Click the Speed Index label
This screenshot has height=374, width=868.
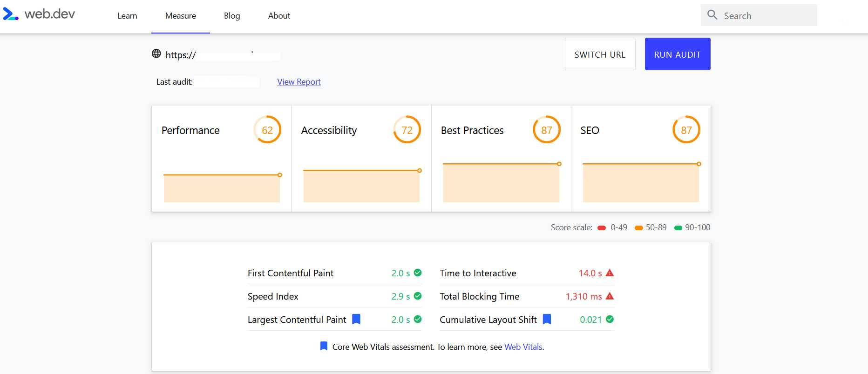(273, 296)
